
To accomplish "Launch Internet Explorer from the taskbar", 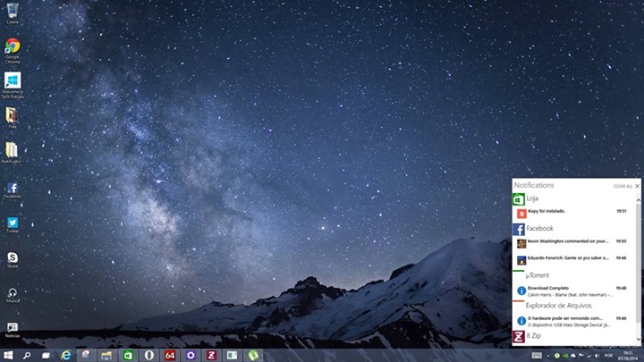I will coord(66,355).
